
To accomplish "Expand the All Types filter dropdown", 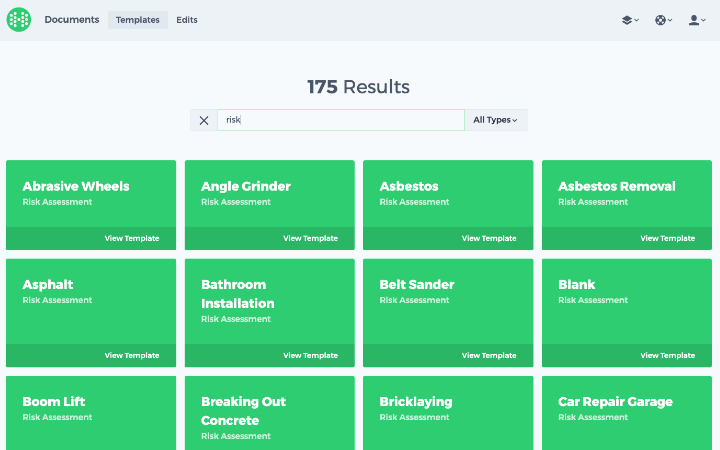I will [x=496, y=120].
